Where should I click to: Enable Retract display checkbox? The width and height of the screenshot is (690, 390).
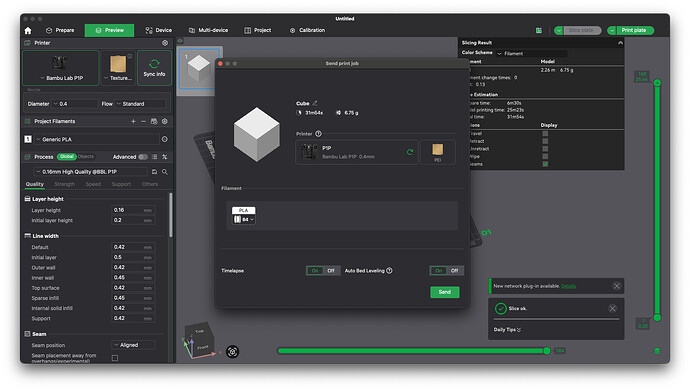click(x=545, y=141)
